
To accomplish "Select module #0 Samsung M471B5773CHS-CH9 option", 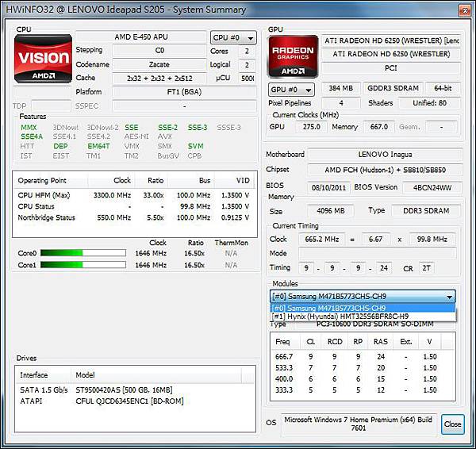I will (363, 308).
